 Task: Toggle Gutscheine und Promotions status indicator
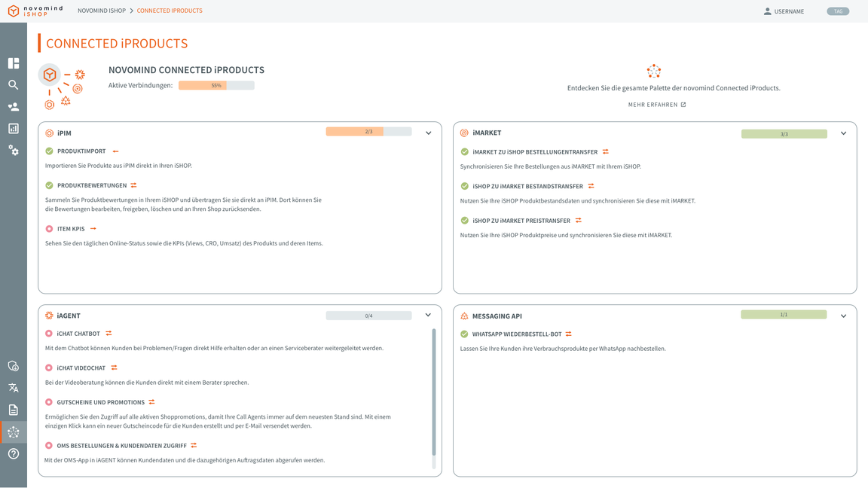point(49,401)
